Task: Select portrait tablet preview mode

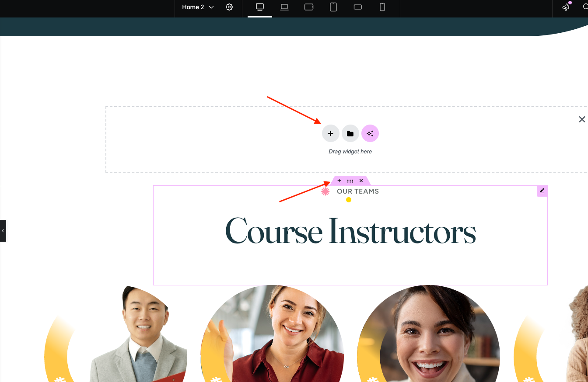Action: (333, 7)
